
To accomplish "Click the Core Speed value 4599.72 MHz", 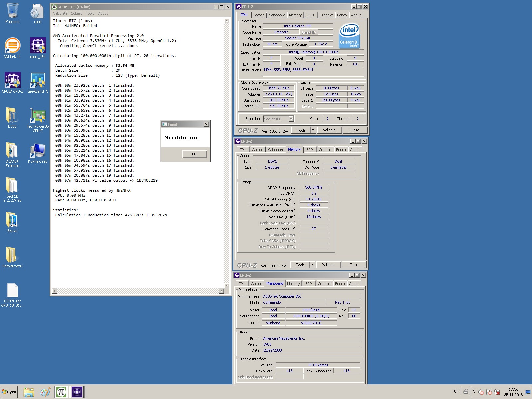I will tap(279, 88).
